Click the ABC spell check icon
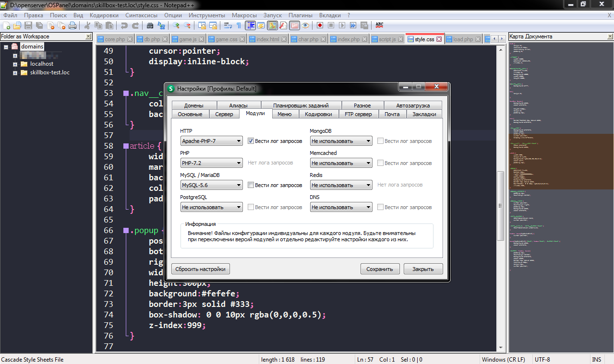The width and height of the screenshot is (614, 364). (x=379, y=25)
